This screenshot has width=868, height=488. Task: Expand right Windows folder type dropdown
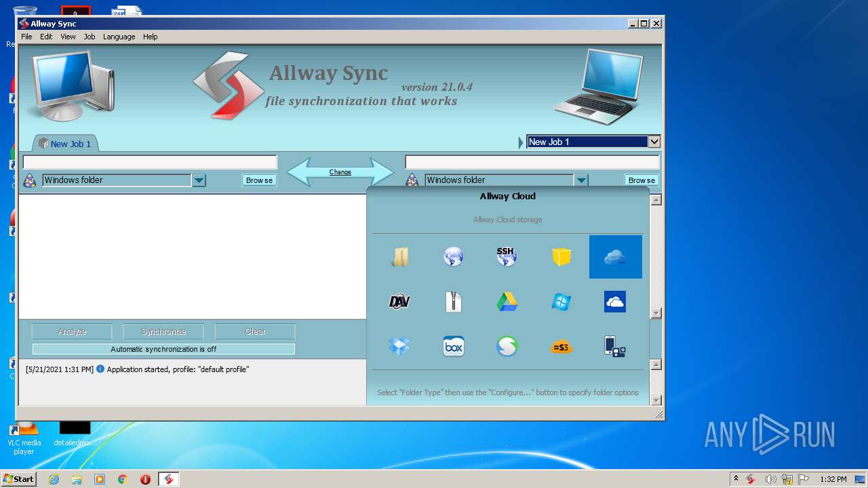point(581,180)
